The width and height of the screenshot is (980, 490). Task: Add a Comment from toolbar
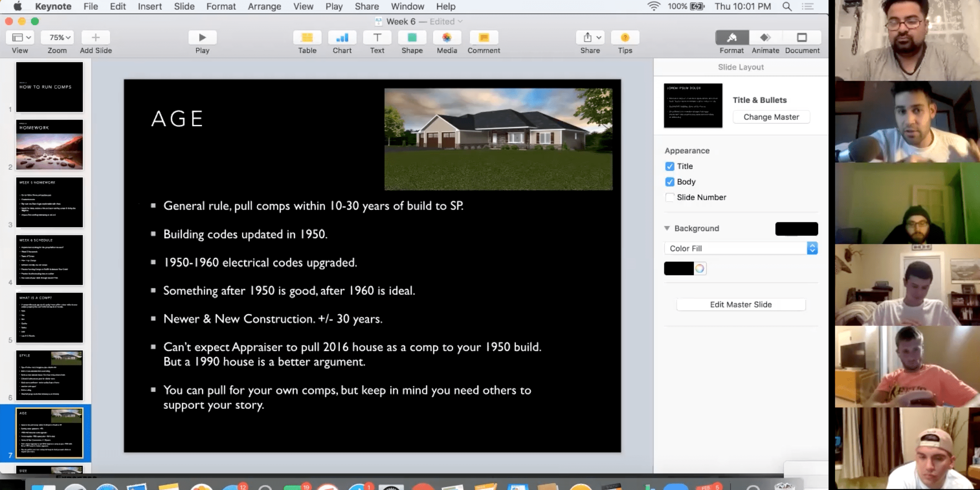click(484, 38)
